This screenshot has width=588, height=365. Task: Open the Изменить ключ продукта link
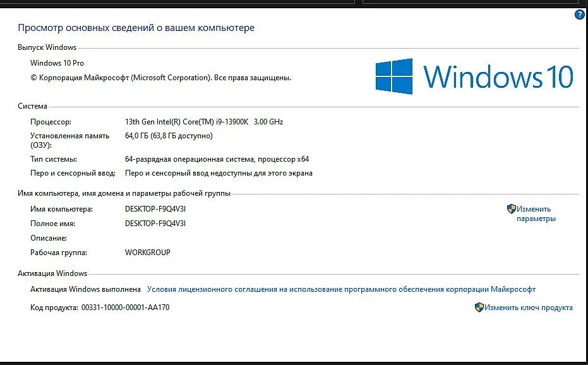point(529,308)
